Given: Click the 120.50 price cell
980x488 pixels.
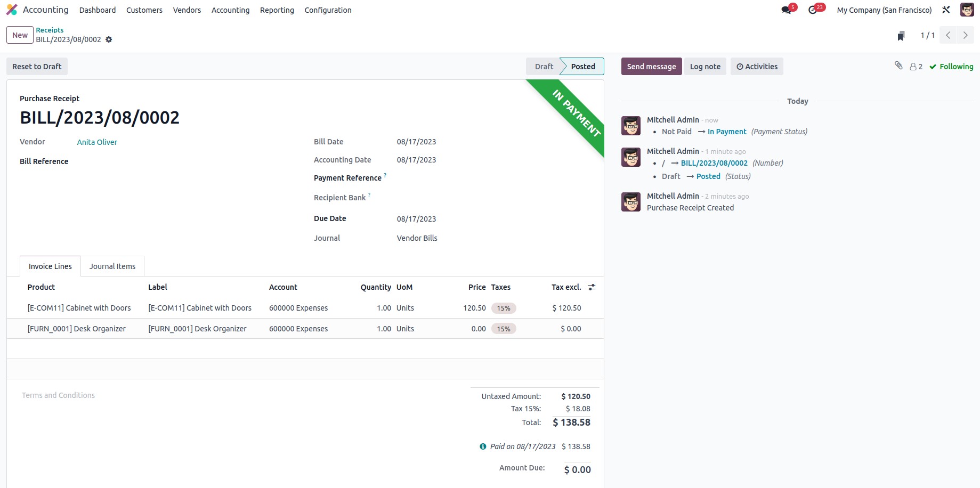Looking at the screenshot, I should point(474,308).
